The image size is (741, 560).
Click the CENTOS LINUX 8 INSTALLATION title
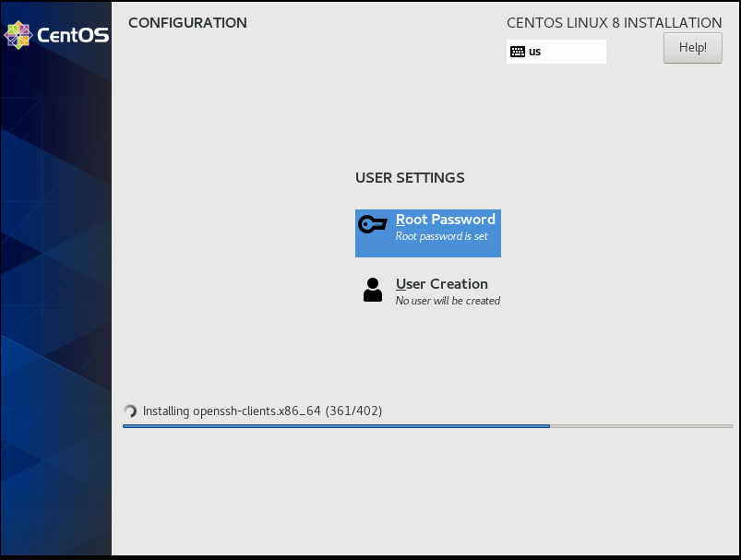614,23
